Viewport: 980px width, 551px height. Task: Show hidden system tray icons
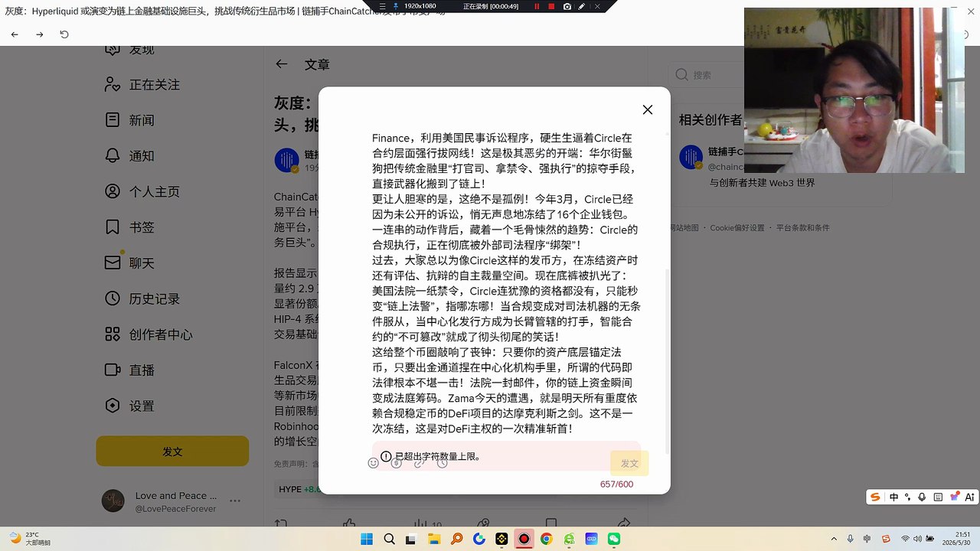[834, 539]
